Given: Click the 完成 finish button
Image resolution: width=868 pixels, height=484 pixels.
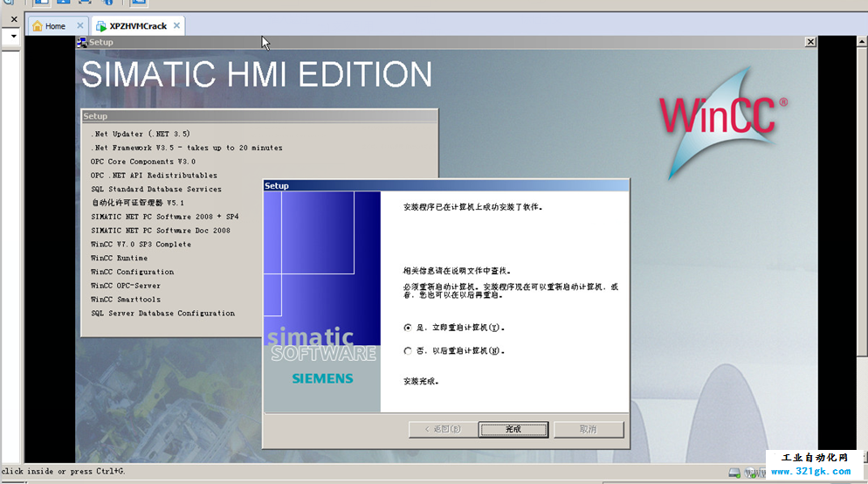Looking at the screenshot, I should [513, 429].
